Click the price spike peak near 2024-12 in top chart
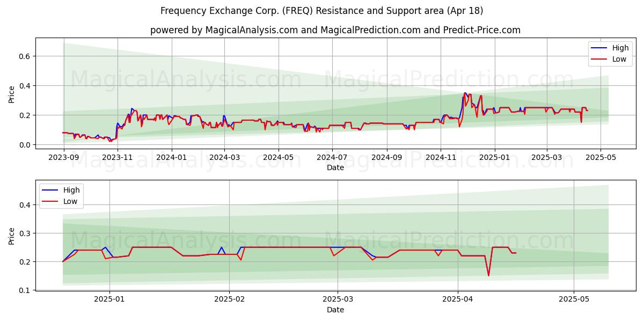 point(465,93)
